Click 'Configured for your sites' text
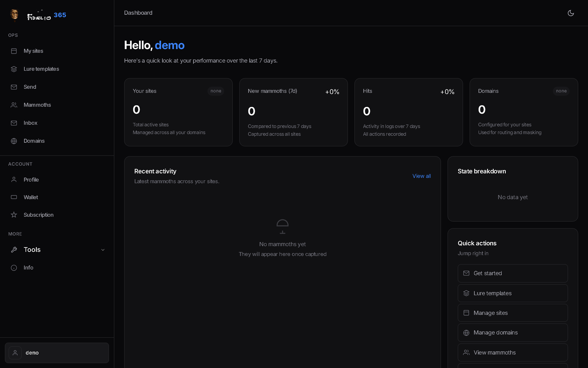The height and width of the screenshot is (368, 588). [505, 125]
